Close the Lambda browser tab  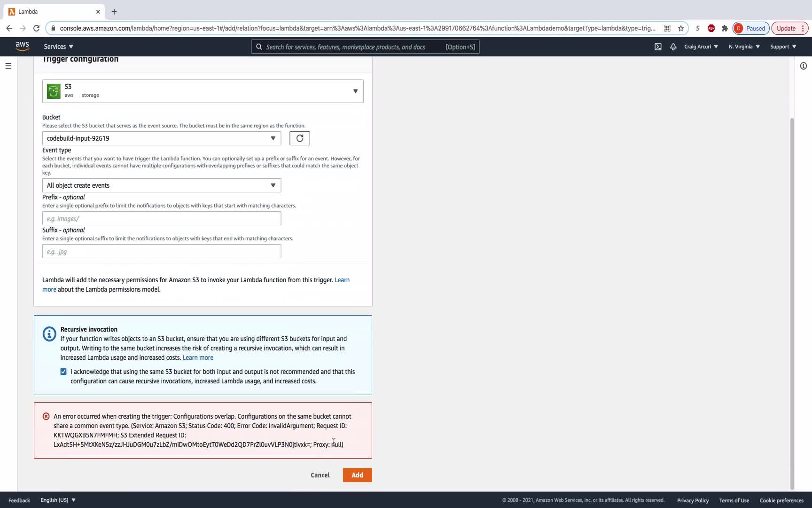click(x=98, y=12)
